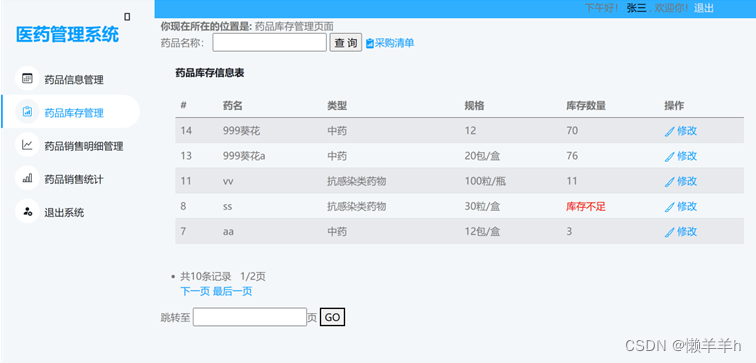Click the 20包/盒 specification cell
This screenshot has width=756, height=363.
[482, 156]
